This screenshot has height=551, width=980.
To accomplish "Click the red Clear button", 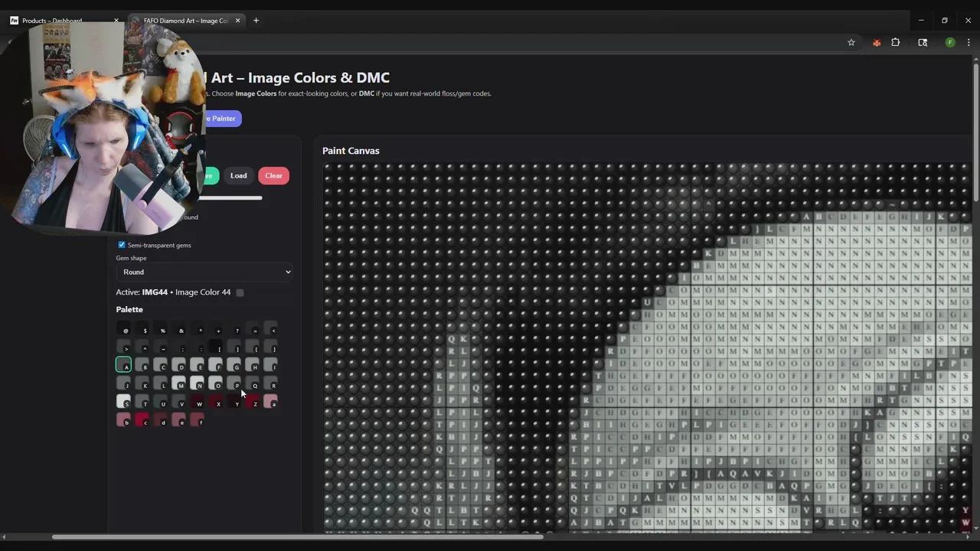I will [273, 176].
